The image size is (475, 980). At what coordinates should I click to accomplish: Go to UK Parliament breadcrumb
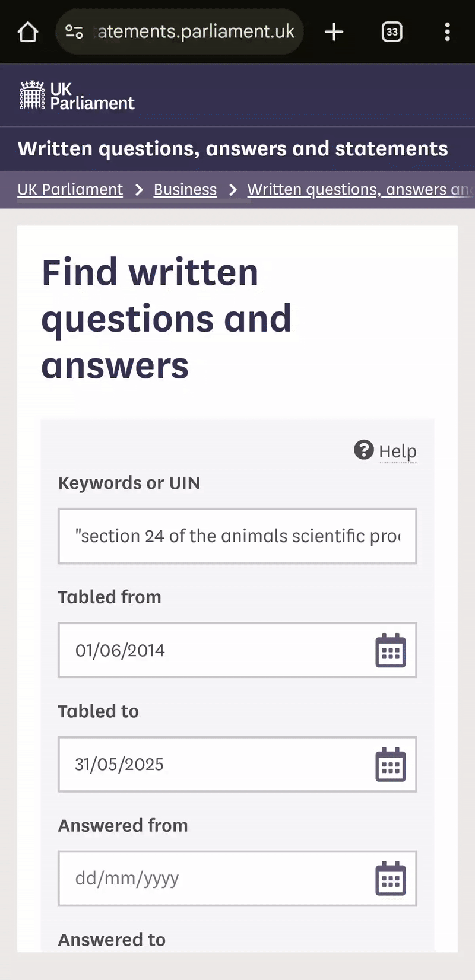pos(70,190)
